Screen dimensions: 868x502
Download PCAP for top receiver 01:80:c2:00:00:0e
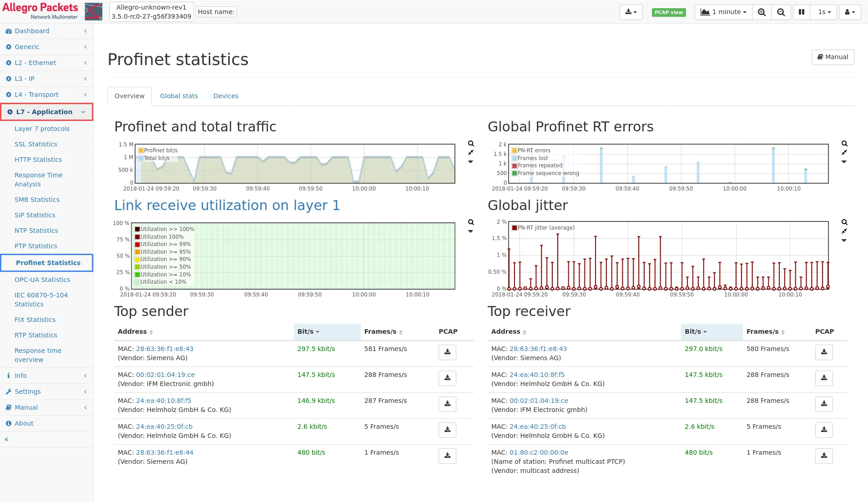824,456
